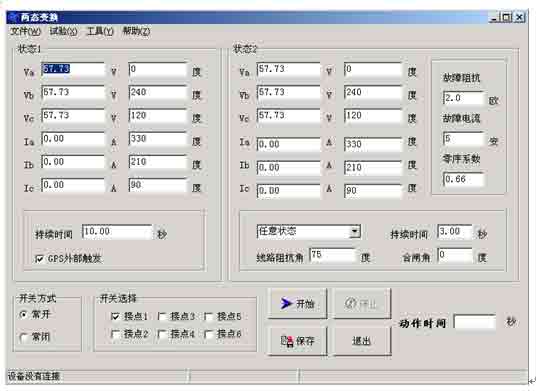Image resolution: width=543 pixels, height=391 pixels.
Task: Click state 2 Vc voltage field
Action: [288, 116]
